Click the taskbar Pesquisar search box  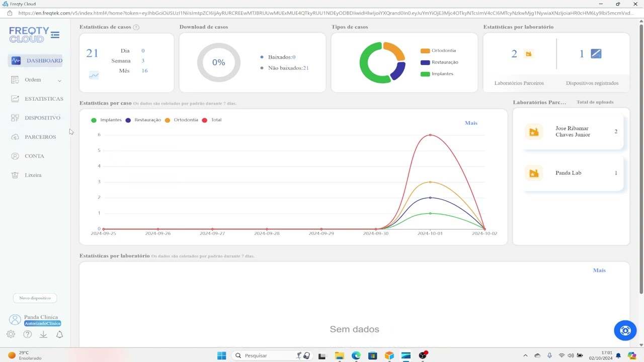coord(272,355)
